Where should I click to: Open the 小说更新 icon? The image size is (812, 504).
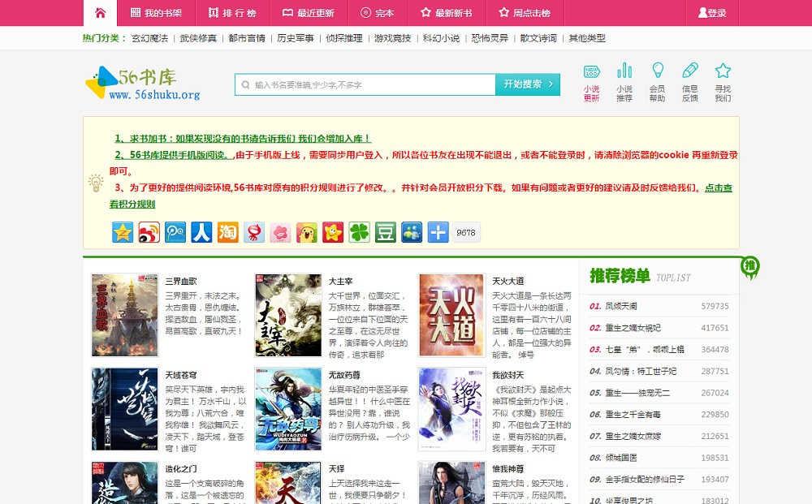click(x=591, y=83)
